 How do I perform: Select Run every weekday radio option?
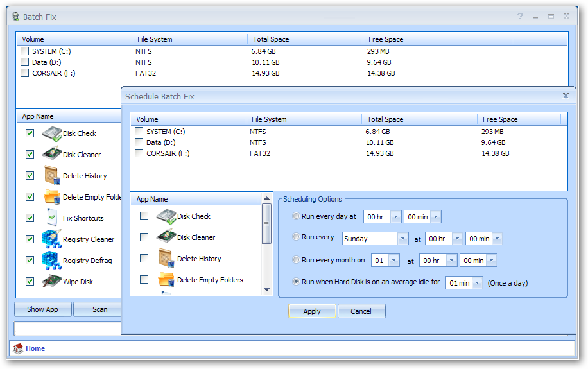coord(296,237)
